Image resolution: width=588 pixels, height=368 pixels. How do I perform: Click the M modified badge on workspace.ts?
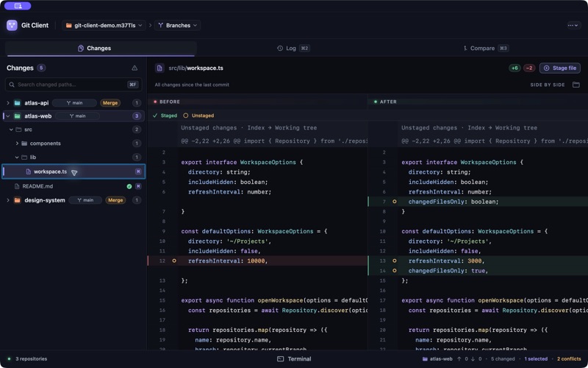point(138,171)
